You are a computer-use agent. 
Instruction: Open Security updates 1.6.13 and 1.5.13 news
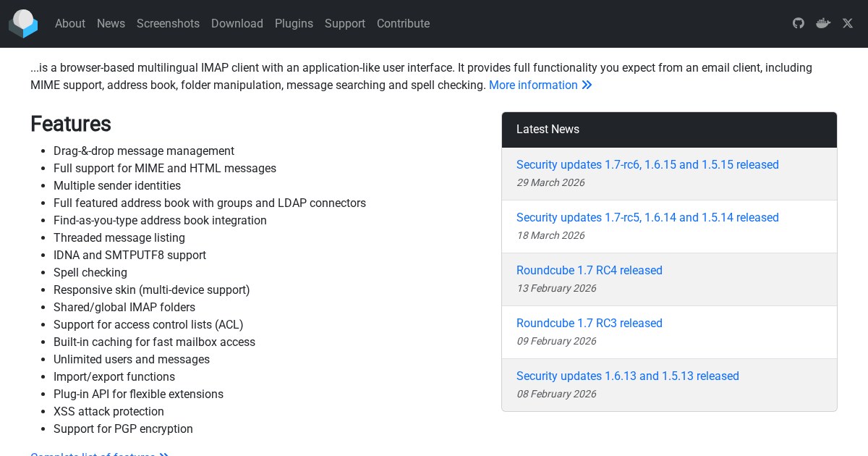pos(628,376)
